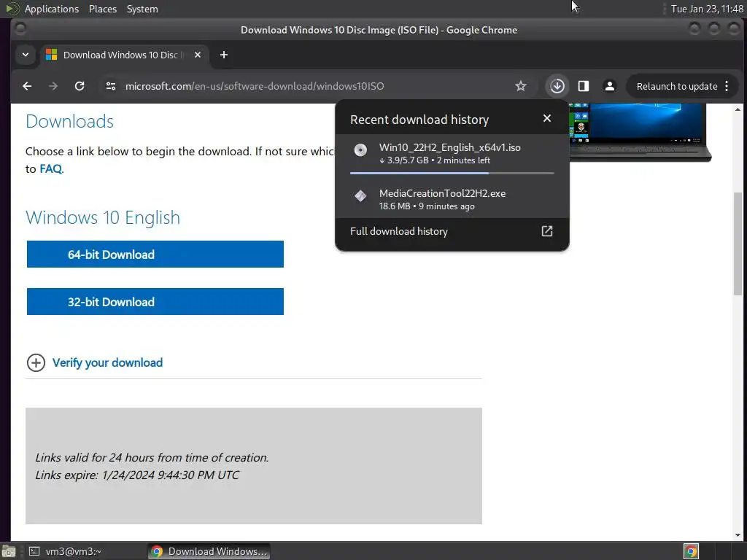This screenshot has width=747, height=560.
Task: Open MediaCreationTool22H2.exe download entry
Action: [452, 199]
